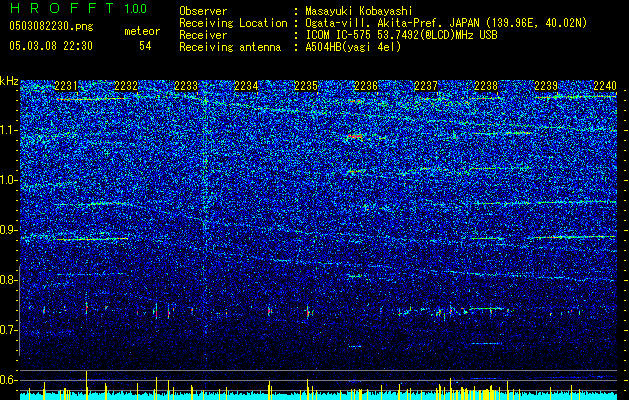Screen dimensions: 629x400
Task: Click the 2238 time marker
Action: tap(486, 86)
